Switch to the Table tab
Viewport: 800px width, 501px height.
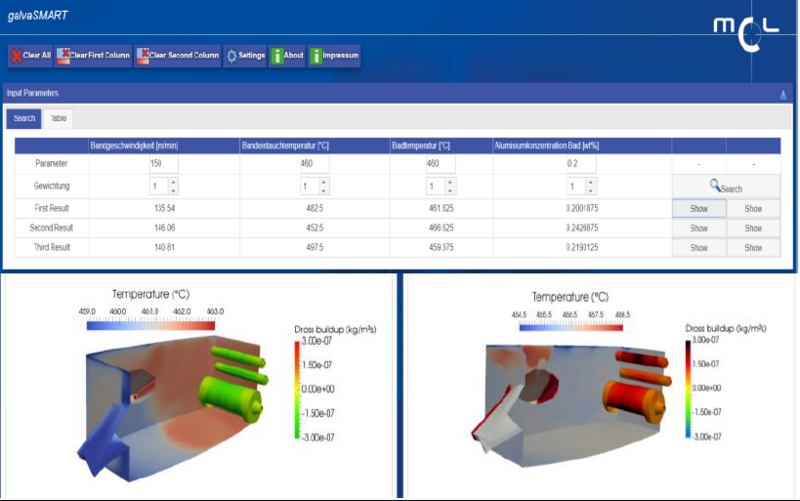pos(59,119)
